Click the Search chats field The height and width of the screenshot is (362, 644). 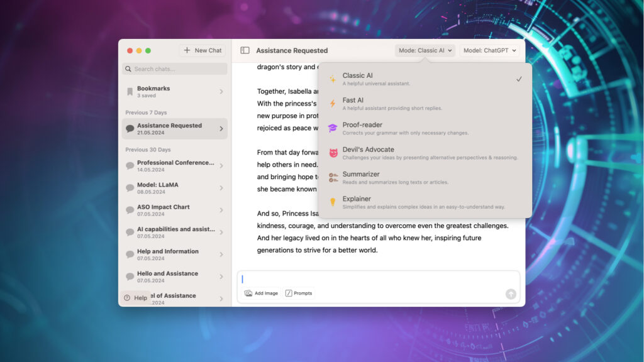[175, 69]
